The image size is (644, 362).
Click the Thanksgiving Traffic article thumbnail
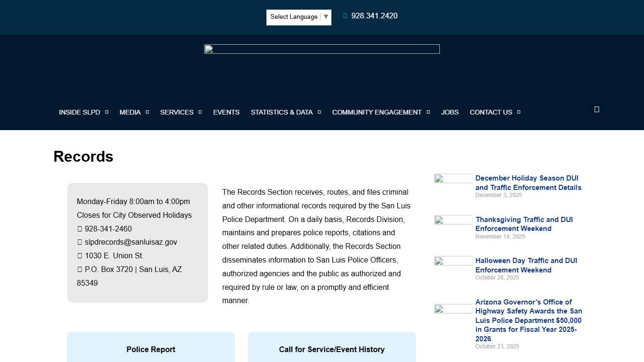(453, 220)
